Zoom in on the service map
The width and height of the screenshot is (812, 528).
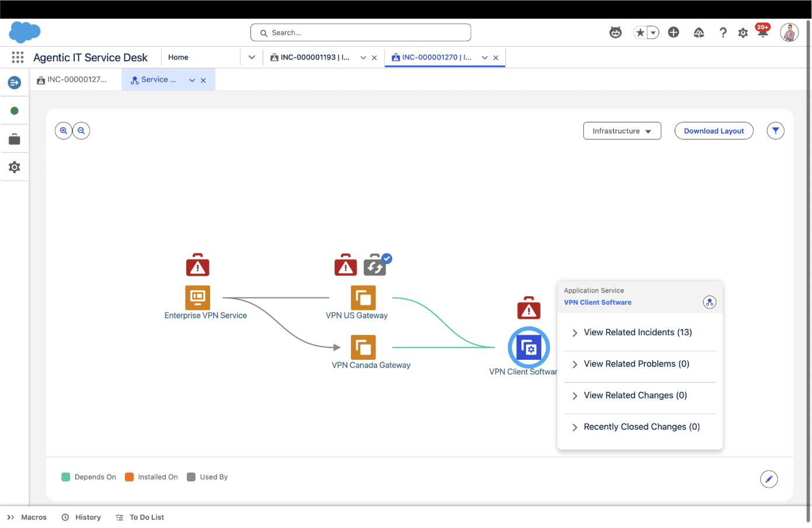[x=64, y=131]
